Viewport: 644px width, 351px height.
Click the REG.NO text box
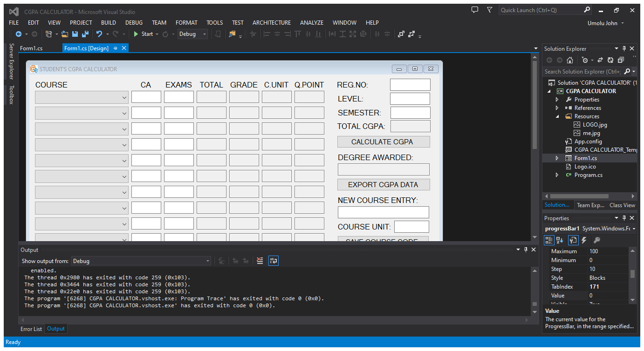pyautogui.click(x=410, y=85)
